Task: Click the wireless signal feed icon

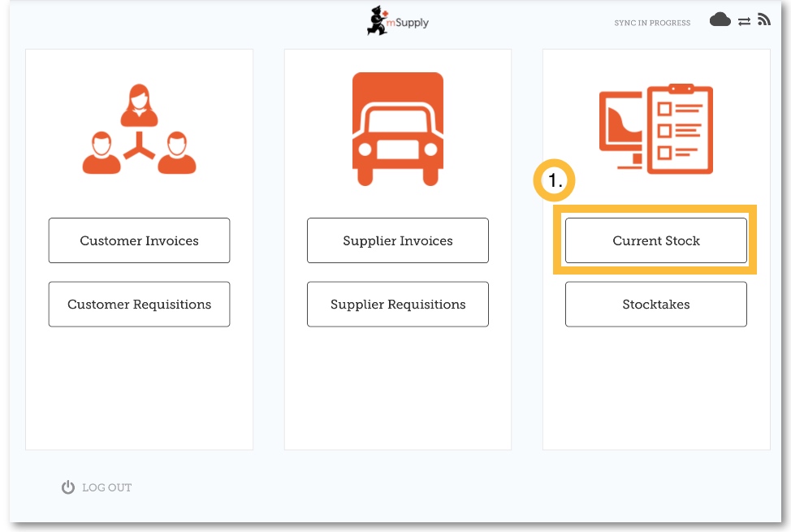Action: point(763,20)
